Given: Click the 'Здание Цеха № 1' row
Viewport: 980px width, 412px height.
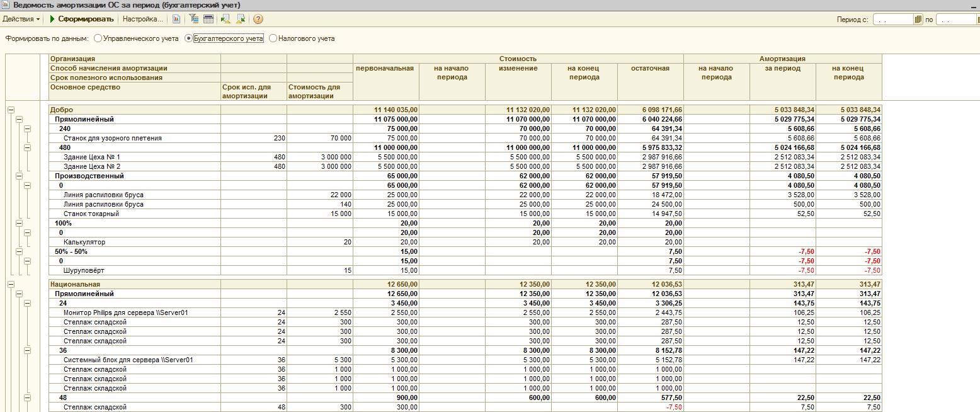Looking at the screenshot, I should click(92, 157).
